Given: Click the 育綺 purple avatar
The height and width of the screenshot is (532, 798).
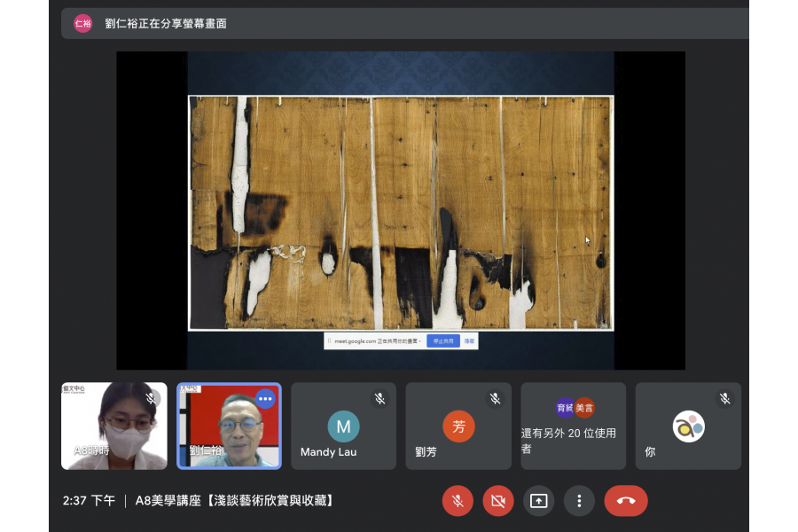Looking at the screenshot, I should click(565, 408).
